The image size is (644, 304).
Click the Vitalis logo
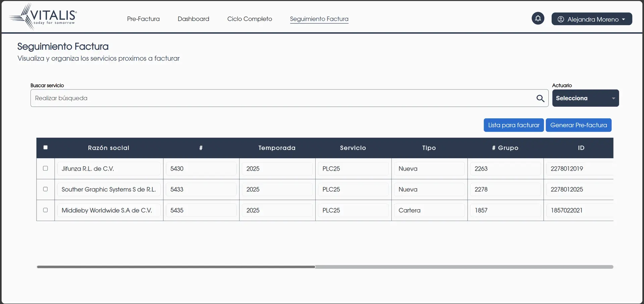click(x=44, y=17)
